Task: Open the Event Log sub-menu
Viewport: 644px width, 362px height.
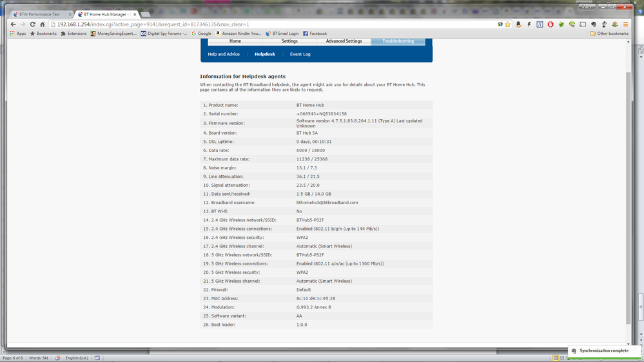Action: (x=300, y=54)
